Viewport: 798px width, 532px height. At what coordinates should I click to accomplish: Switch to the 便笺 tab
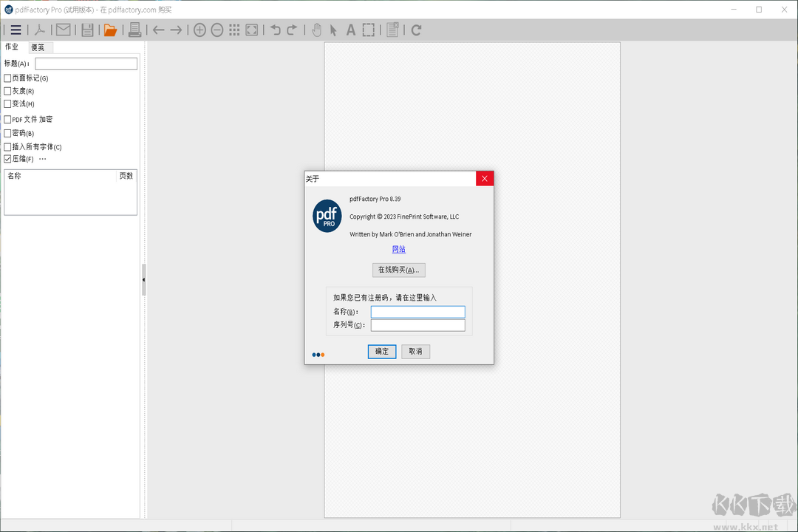[x=38, y=47]
